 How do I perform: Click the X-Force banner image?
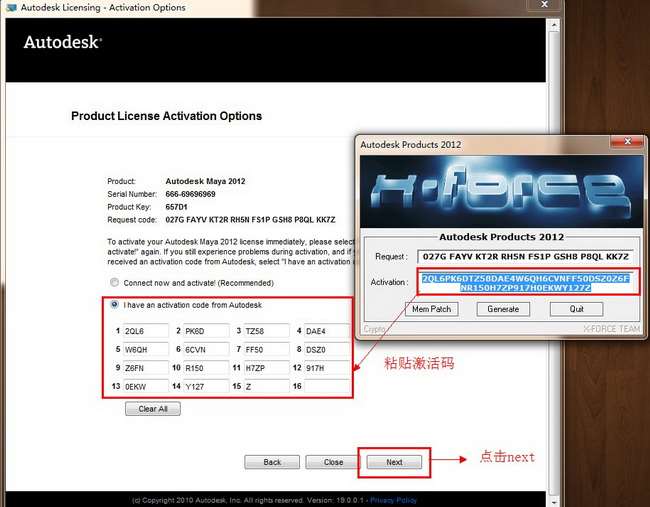tap(502, 191)
